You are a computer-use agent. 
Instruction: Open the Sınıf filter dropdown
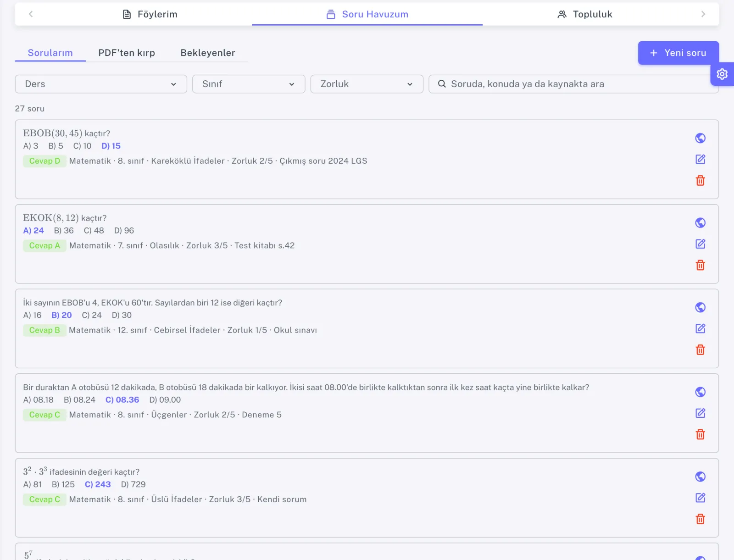pyautogui.click(x=249, y=84)
